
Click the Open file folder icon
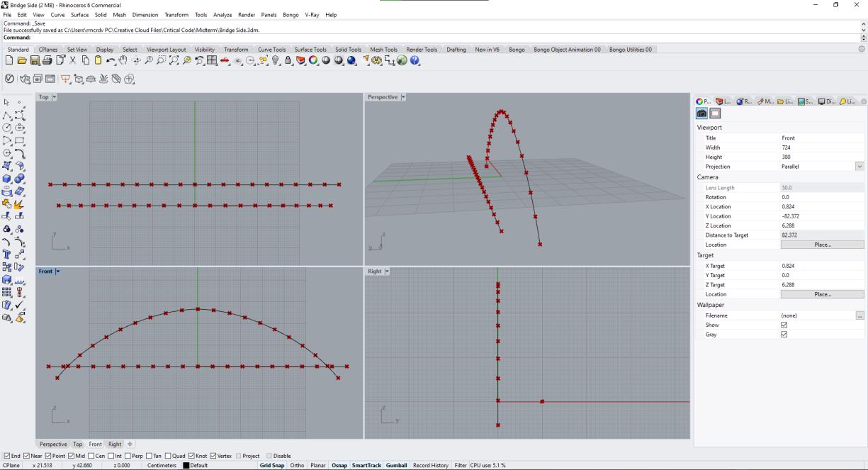coord(22,61)
